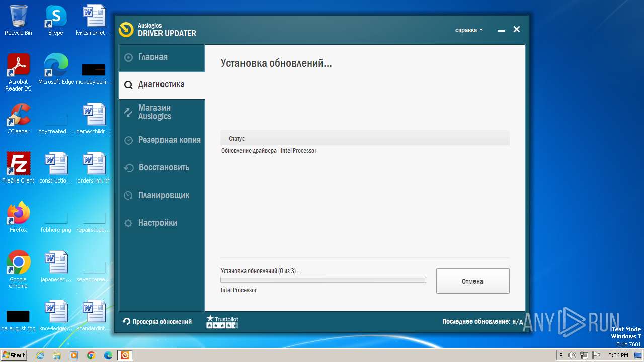644x362 pixels.
Task: Open the Windows Start menu
Action: click(14, 355)
